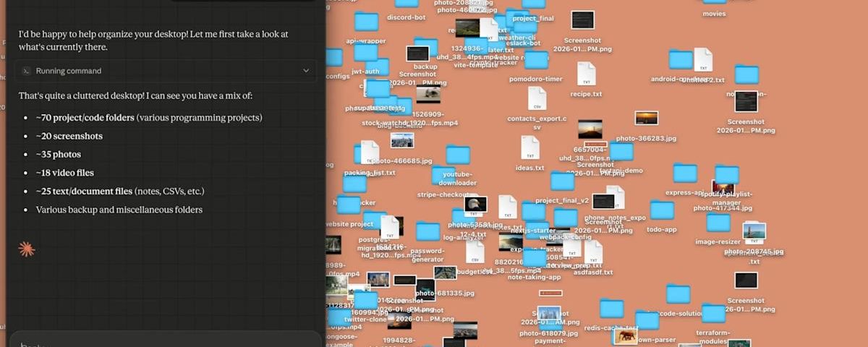
Task: Open the todo-app folder
Action: pyautogui.click(x=661, y=211)
